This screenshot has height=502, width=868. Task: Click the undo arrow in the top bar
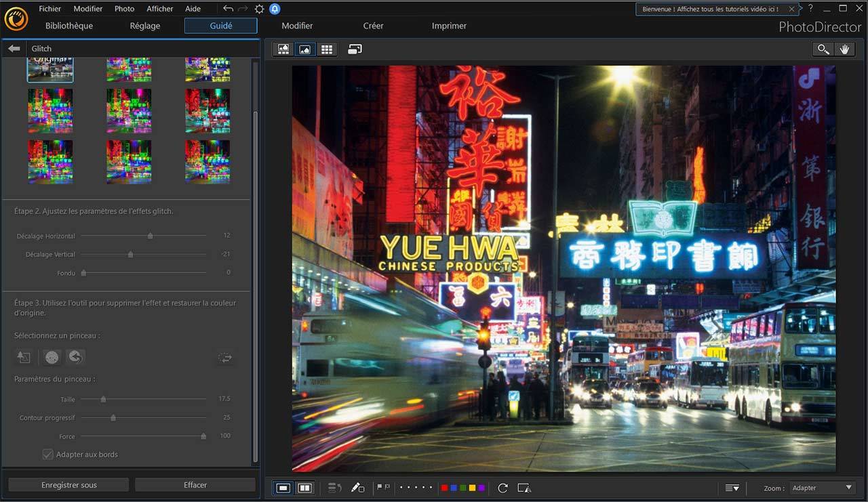tap(228, 9)
